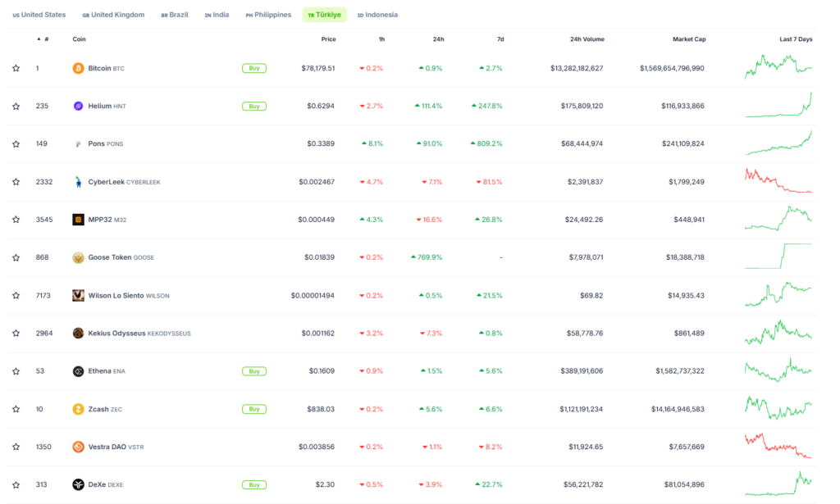The width and height of the screenshot is (840, 504).
Task: Sort by the Coin column header
Action: tap(80, 39)
